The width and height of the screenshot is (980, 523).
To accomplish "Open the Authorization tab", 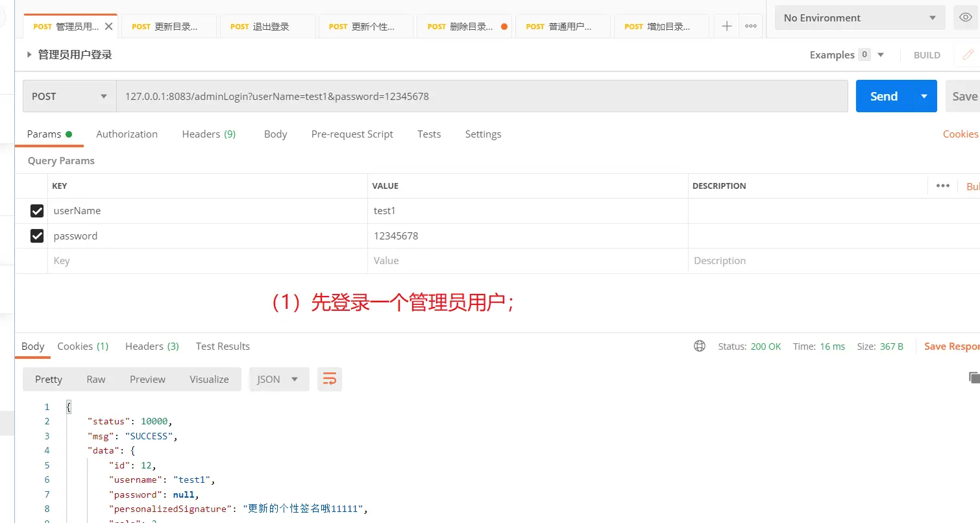I will (127, 134).
